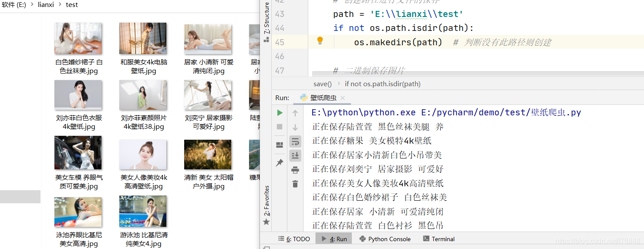
Task: Click the Stop process square icon
Action: tap(280, 127)
